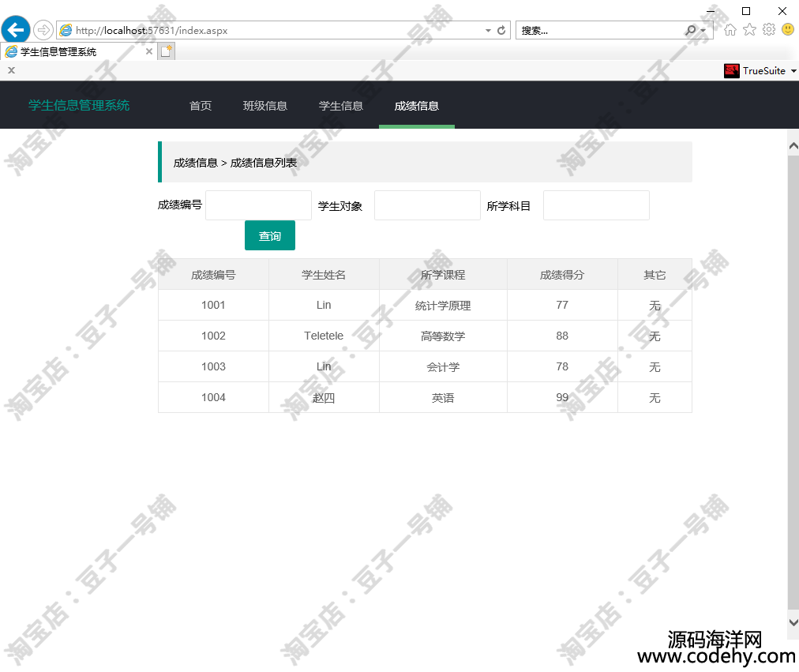Select cell 1004 in the table

[x=213, y=397]
